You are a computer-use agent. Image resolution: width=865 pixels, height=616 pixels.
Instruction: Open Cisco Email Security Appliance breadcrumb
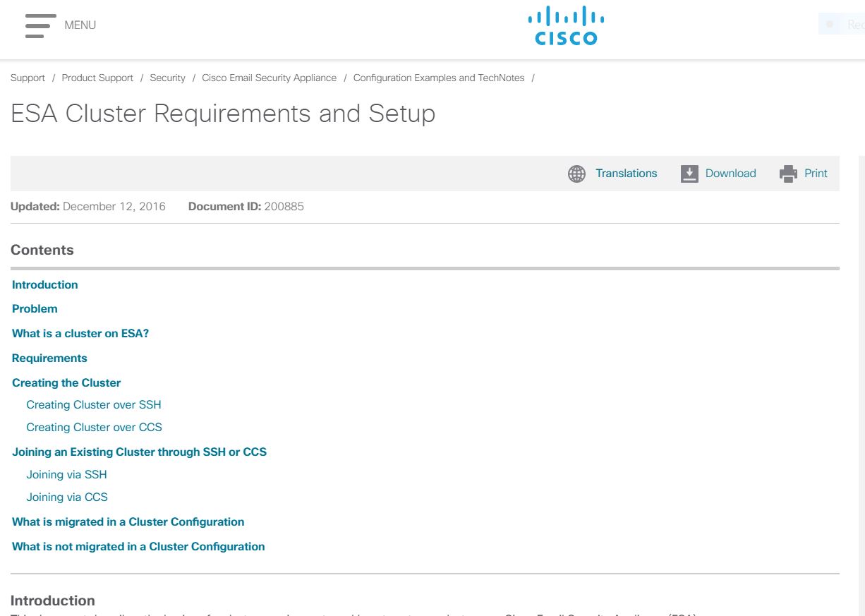tap(269, 78)
